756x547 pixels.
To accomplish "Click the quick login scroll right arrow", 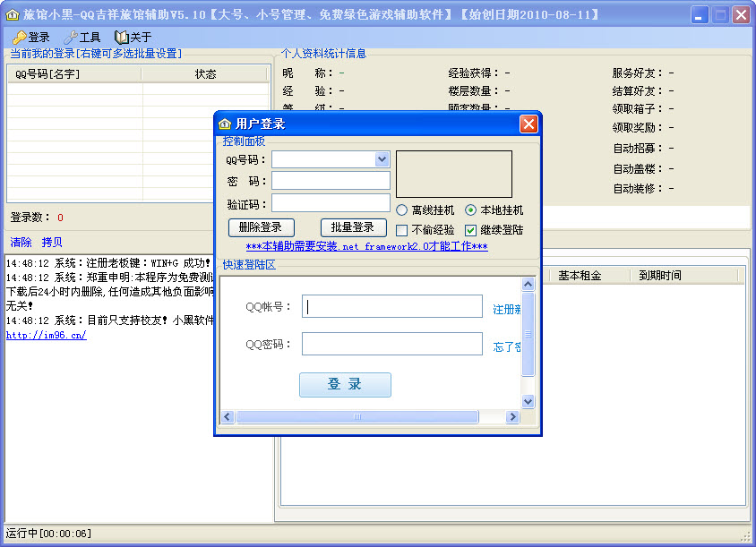I will (x=512, y=416).
